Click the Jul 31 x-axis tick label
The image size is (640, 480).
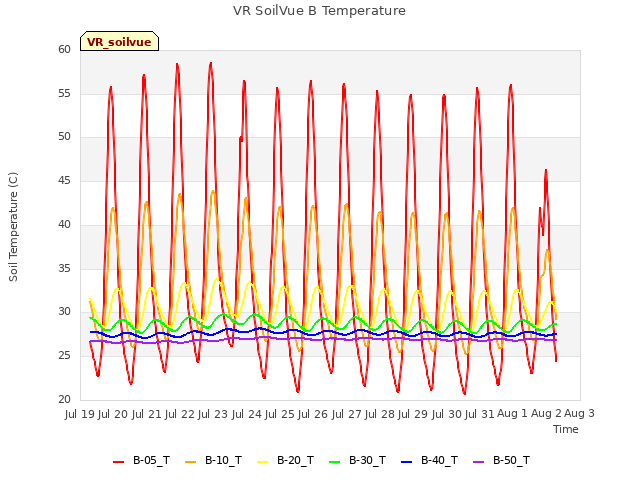479,414
